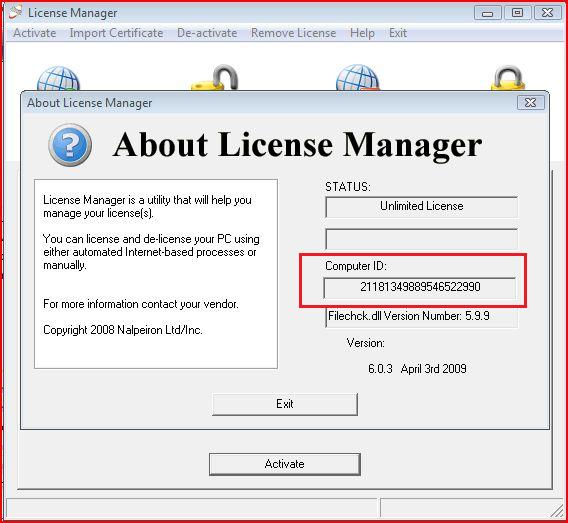Click the blue question mark help icon
This screenshot has width=568, height=523.
[x=70, y=145]
